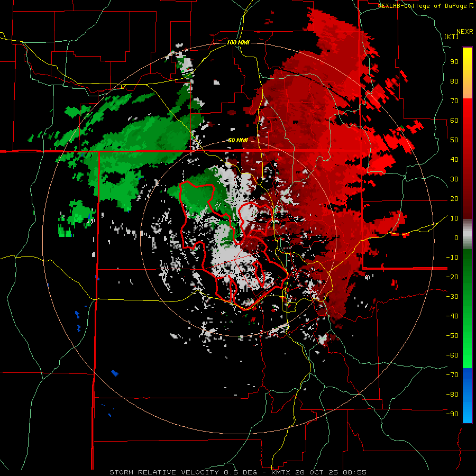Click the 50 NMI range ring label
Viewport: 476px width, 476px height.
[238, 140]
